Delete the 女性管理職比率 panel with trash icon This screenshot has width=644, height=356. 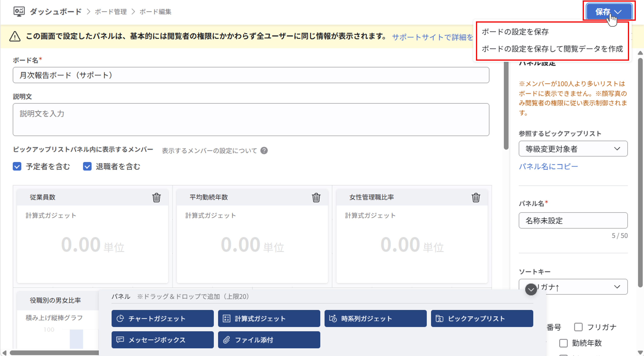pos(476,198)
